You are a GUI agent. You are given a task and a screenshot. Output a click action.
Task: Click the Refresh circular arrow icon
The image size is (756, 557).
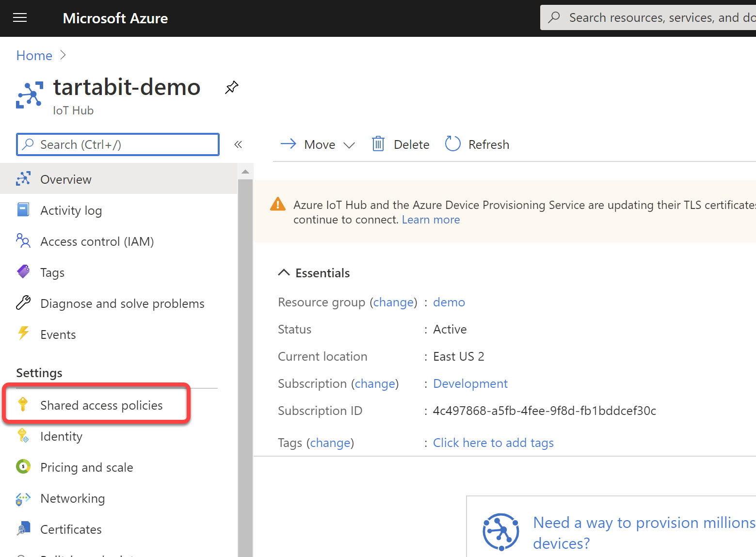[452, 143]
